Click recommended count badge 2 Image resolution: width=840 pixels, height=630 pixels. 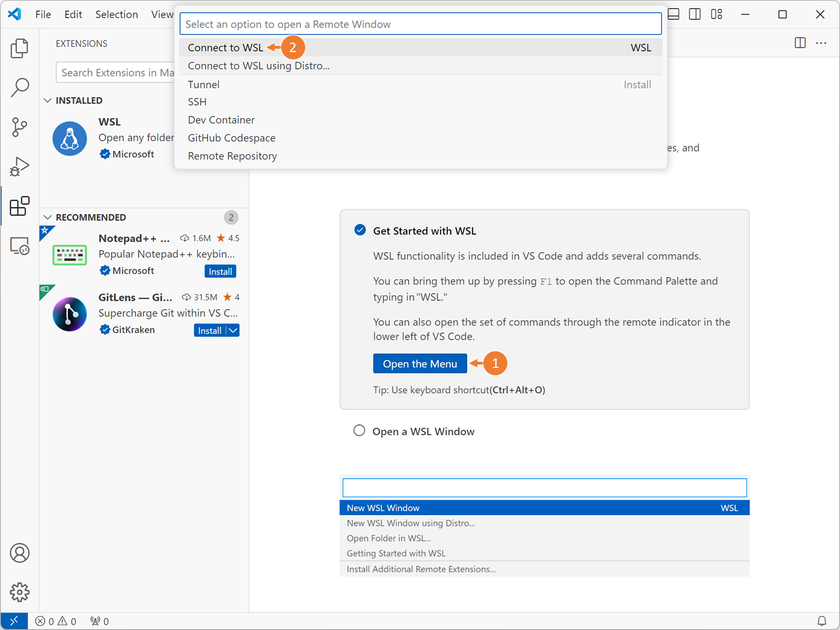(231, 217)
